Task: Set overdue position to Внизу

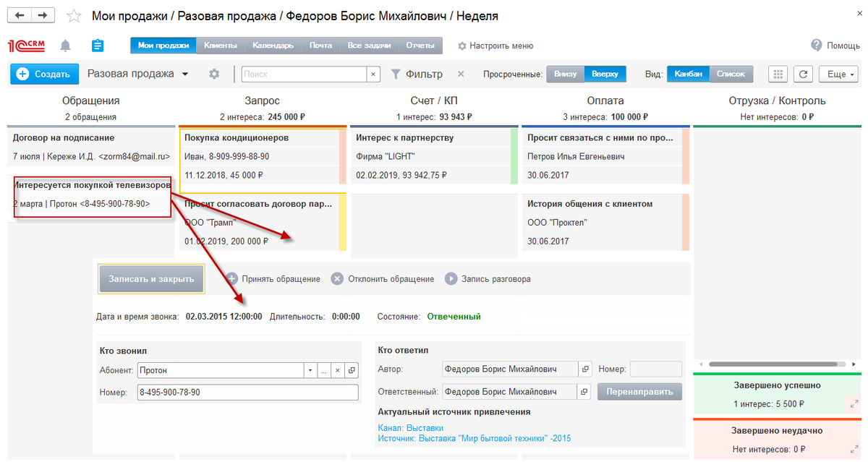Action: [x=566, y=74]
